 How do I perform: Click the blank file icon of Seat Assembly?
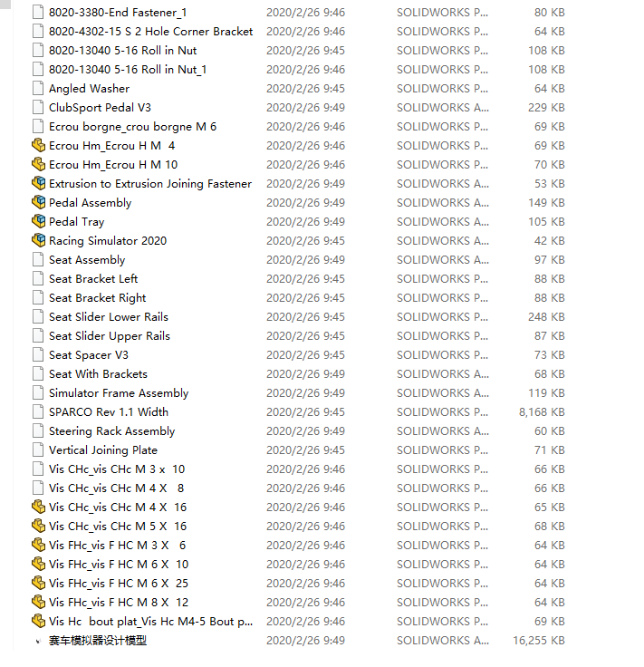point(38,259)
